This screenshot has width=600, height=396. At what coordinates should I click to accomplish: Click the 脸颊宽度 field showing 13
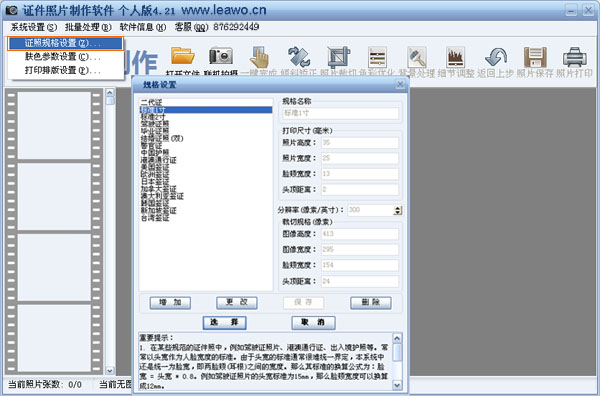coord(360,174)
